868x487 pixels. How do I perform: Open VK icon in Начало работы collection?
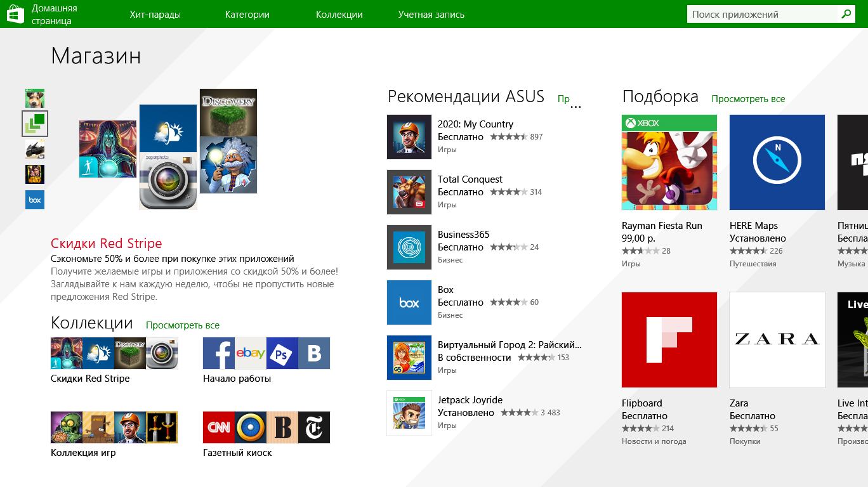[314, 353]
